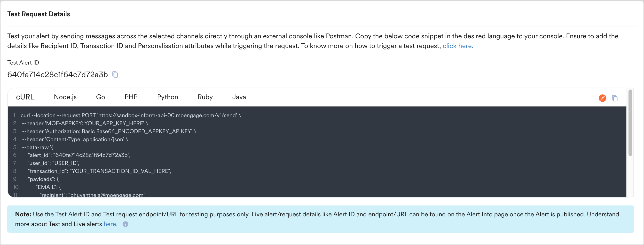Open the "click here" test request link
Screen dimensions: 644x245
[457, 46]
